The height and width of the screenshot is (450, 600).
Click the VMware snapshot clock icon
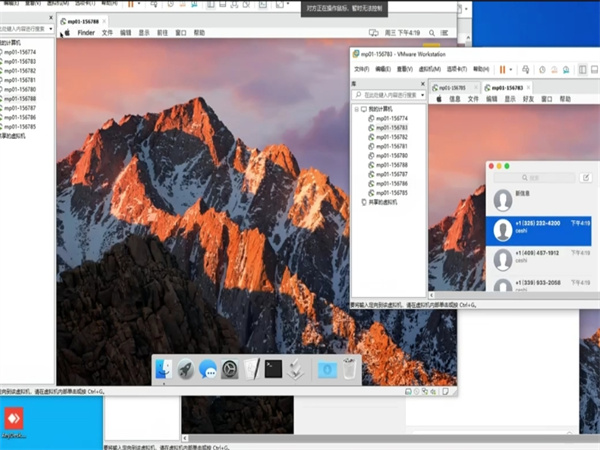541,70
